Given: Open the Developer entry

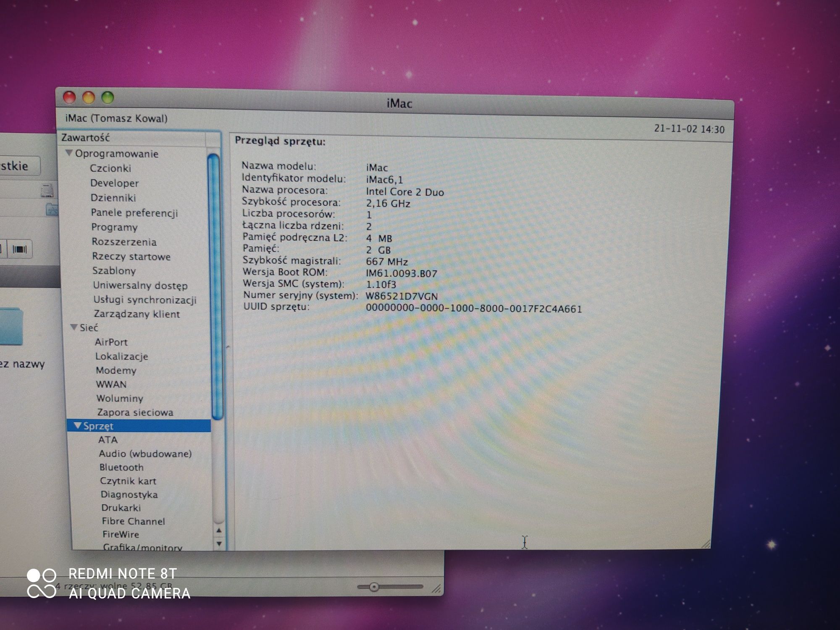Looking at the screenshot, I should (x=114, y=183).
